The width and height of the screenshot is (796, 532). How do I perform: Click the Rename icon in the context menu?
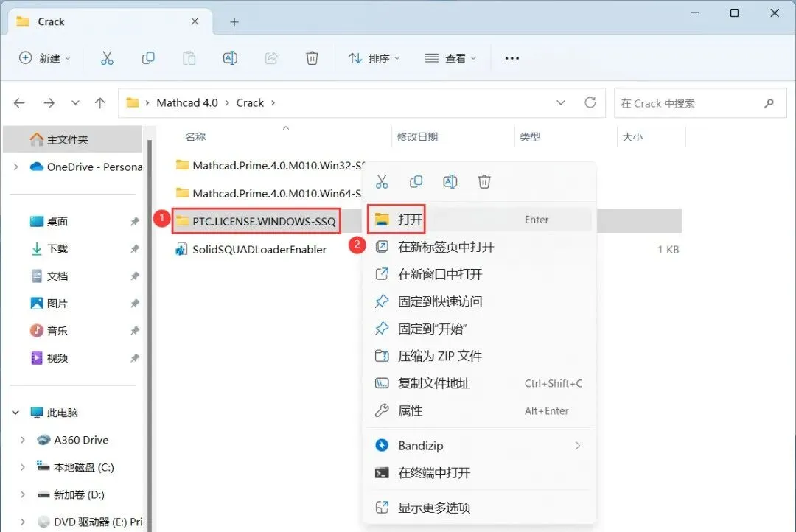[450, 182]
